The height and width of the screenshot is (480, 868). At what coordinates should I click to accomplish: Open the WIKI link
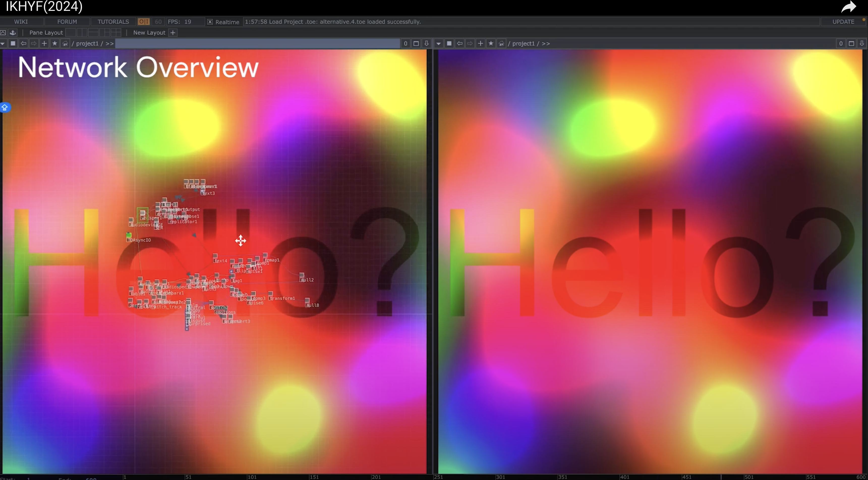pos(21,22)
